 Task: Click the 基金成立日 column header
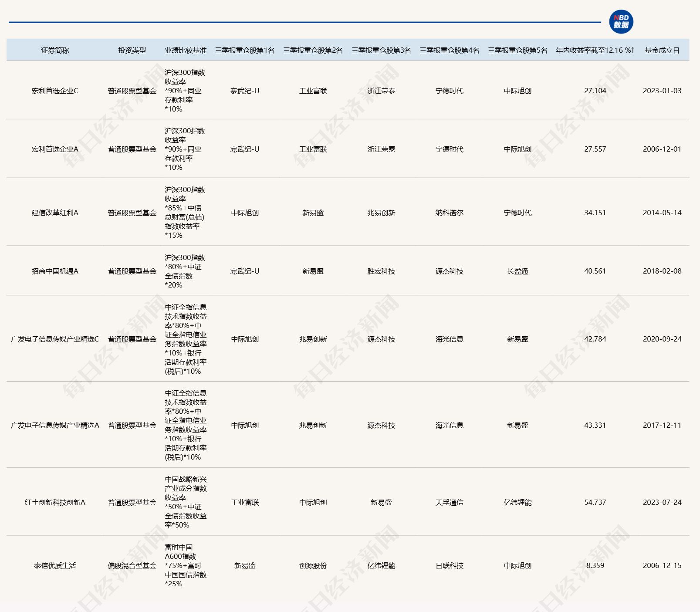point(662,50)
